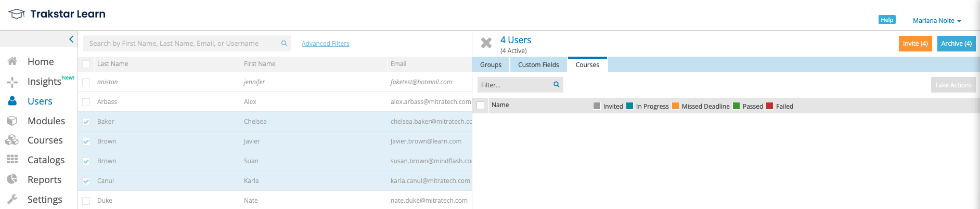
Task: Toggle the select-all users checkbox
Action: (x=86, y=64)
